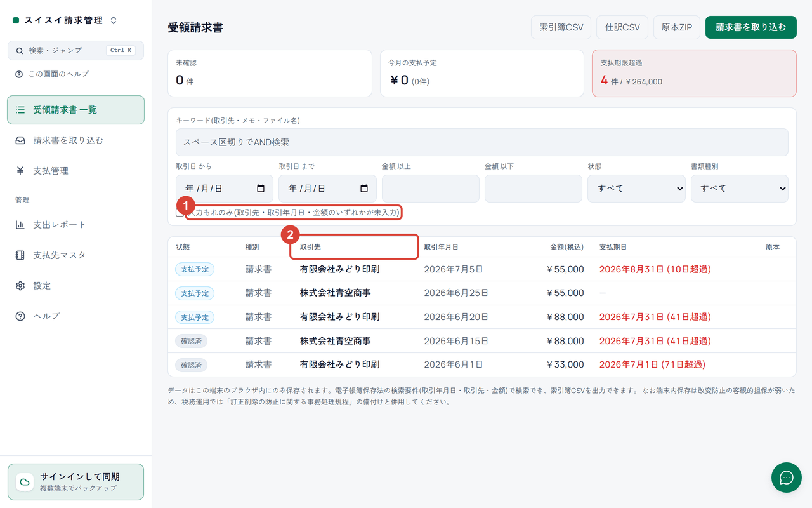Viewport: 812px width, 508px height.
Task: Open the chat support bubble icon
Action: click(x=787, y=478)
